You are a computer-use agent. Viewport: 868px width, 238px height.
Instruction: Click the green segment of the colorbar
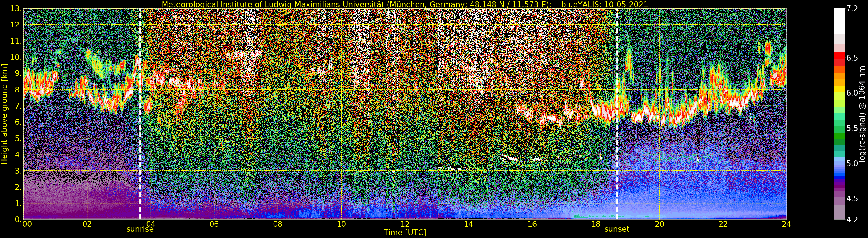pos(839,136)
